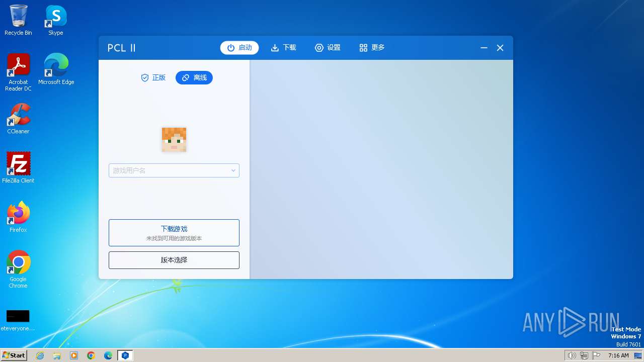Select the PCL taskbar button
This screenshot has width=644, height=362.
coord(125,355)
